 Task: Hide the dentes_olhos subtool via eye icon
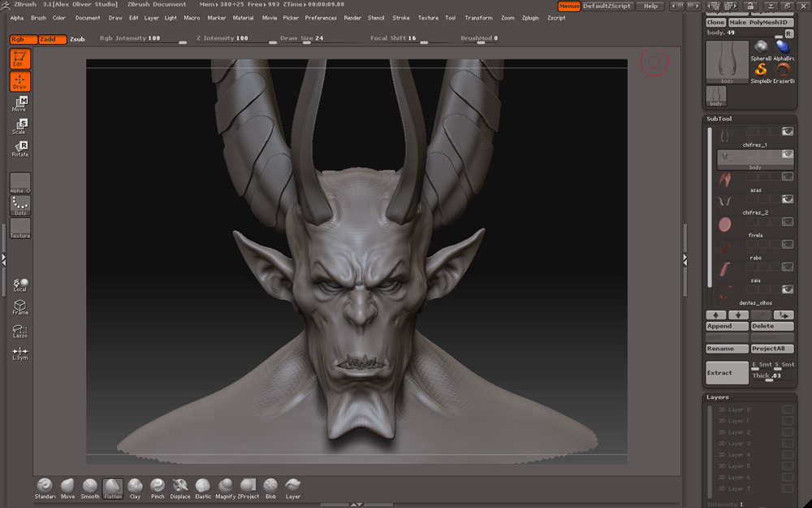pos(787,289)
